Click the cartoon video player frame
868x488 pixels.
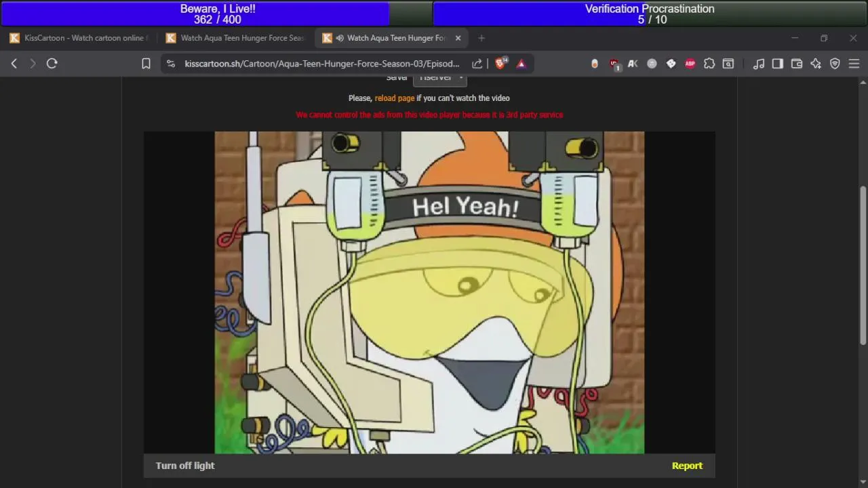[x=429, y=292]
